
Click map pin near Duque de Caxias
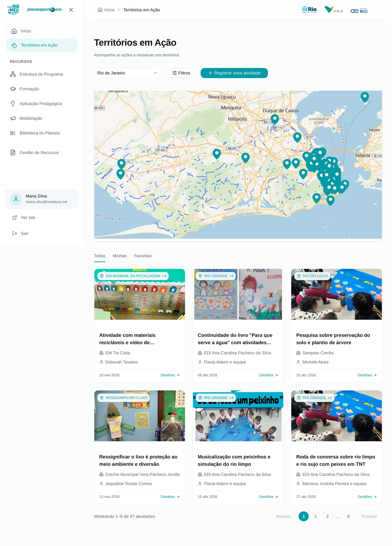[275, 119]
